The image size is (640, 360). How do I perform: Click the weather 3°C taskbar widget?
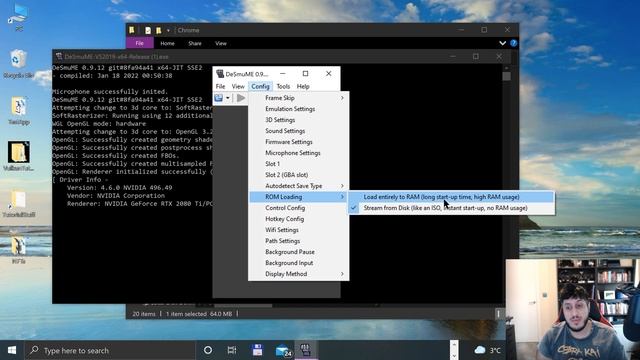(x=488, y=350)
